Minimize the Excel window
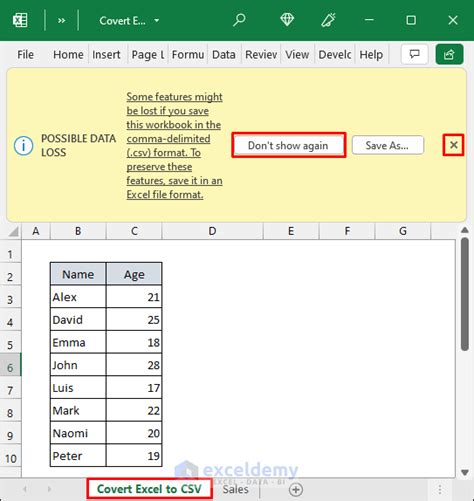474x501 pixels. coord(369,20)
